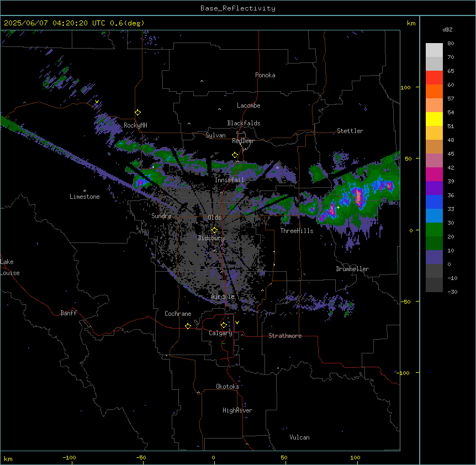The image size is (476, 465).
Task: Select the Drumheller label
Action: (352, 269)
